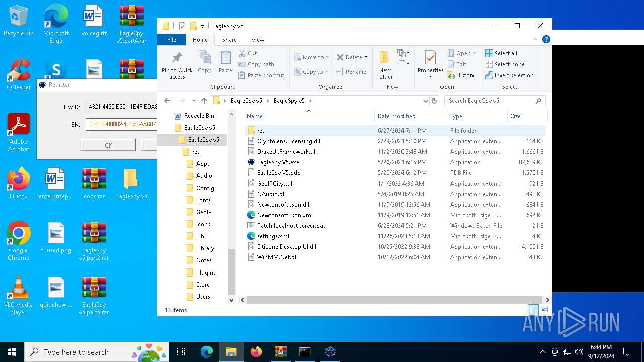This screenshot has height=362, width=644.
Task: Collapse the ribbon chevron
Action: click(x=535, y=39)
